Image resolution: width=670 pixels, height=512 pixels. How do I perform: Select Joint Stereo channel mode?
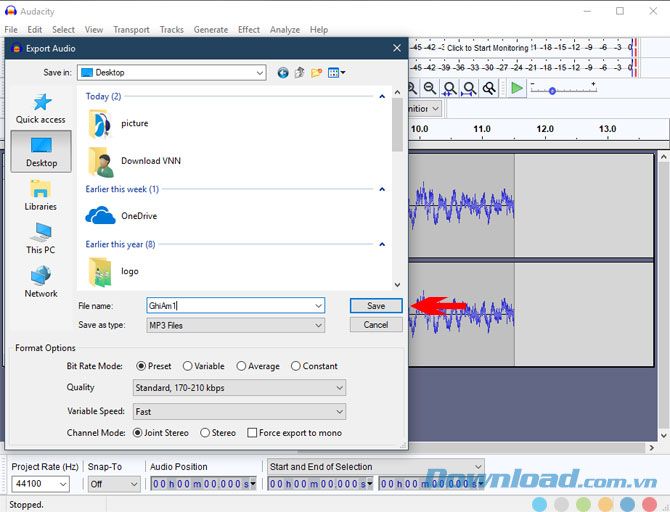tap(161, 433)
